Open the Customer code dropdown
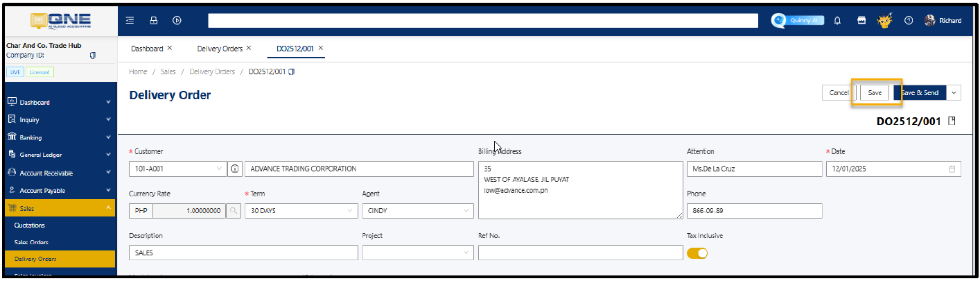Image resolution: width=980 pixels, height=281 pixels. (x=177, y=169)
